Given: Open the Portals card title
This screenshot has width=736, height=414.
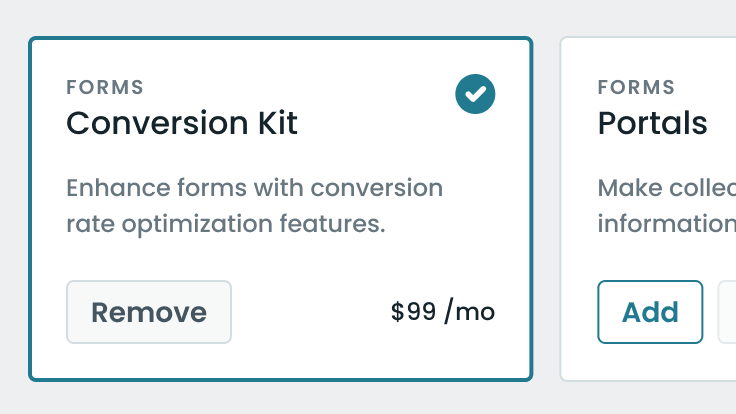Looking at the screenshot, I should 652,123.
